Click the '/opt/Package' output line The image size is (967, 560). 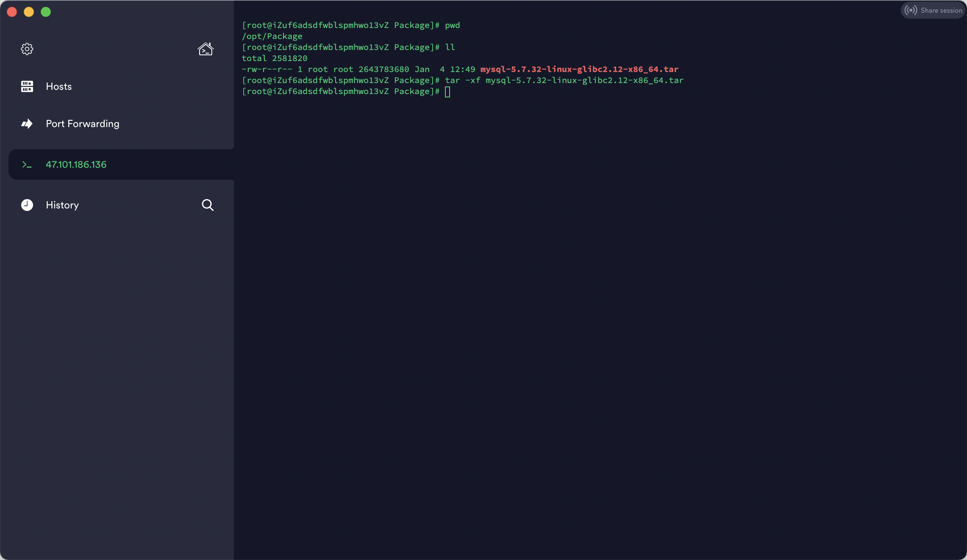[272, 36]
